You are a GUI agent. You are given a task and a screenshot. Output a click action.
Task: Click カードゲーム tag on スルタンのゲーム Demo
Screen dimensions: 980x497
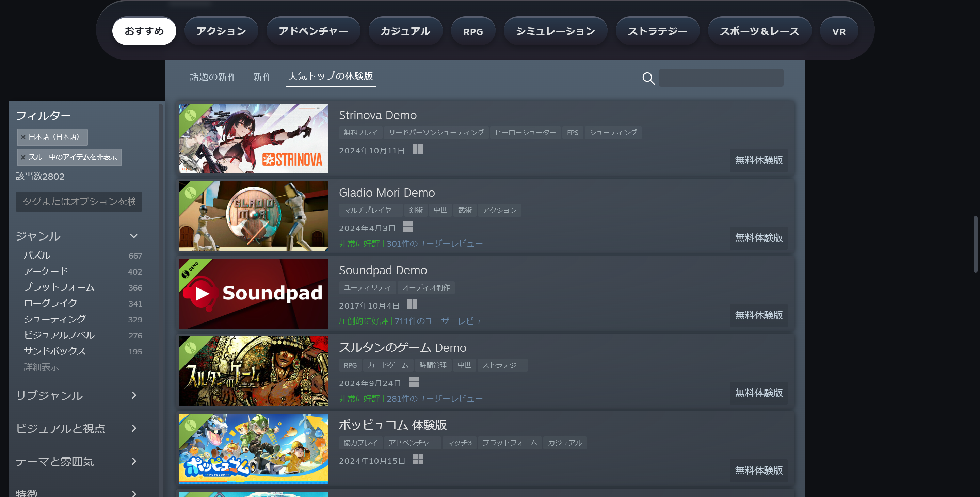(388, 365)
